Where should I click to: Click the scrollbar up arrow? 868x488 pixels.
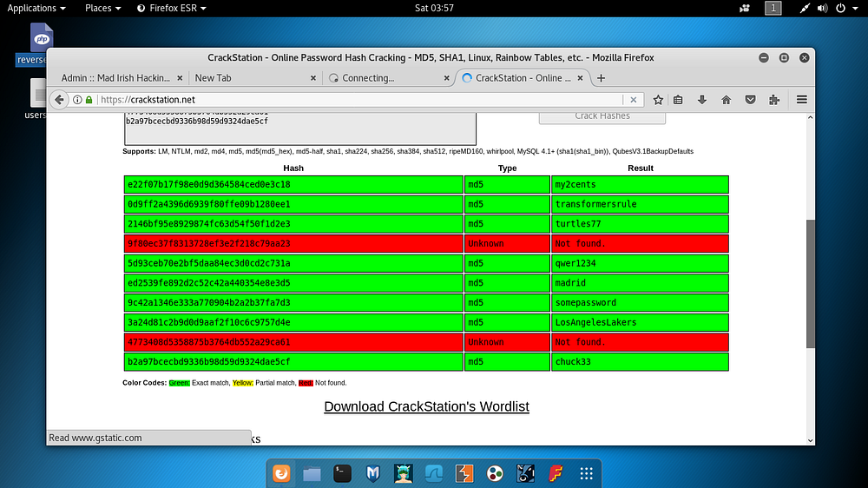(811, 117)
